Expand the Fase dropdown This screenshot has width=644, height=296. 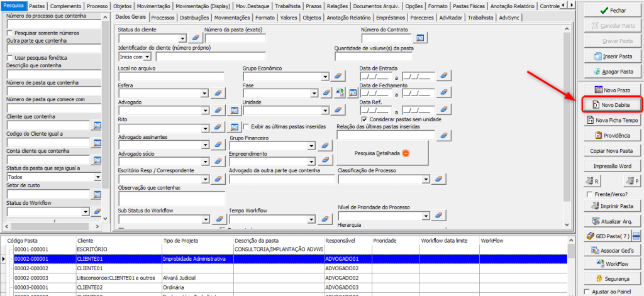click(x=314, y=94)
